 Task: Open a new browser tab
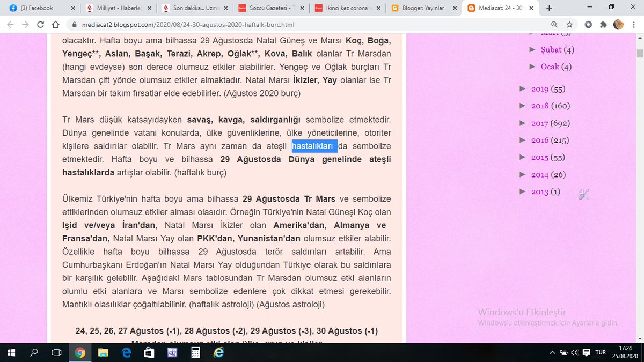click(x=549, y=8)
